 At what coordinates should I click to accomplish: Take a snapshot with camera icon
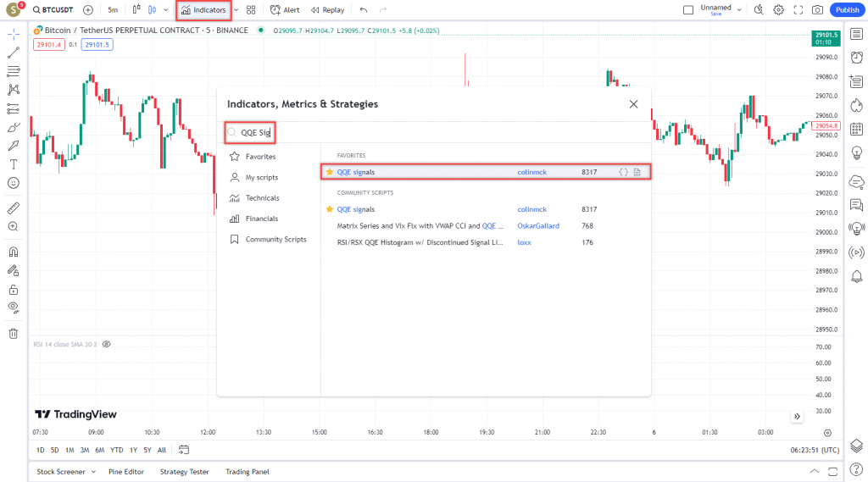(x=817, y=10)
